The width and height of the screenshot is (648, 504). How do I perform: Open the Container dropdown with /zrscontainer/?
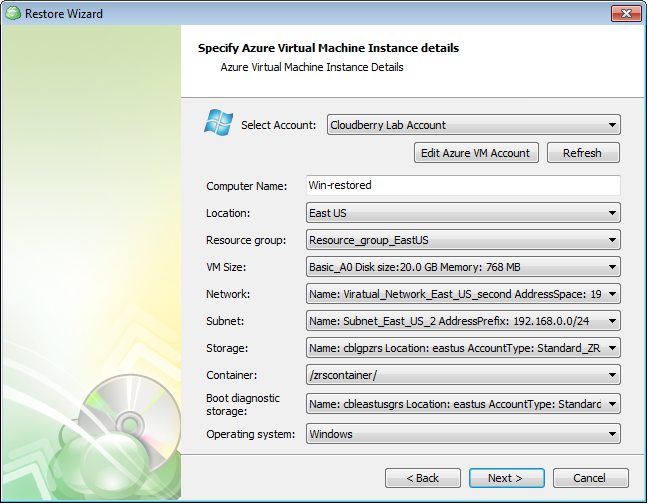(463, 375)
